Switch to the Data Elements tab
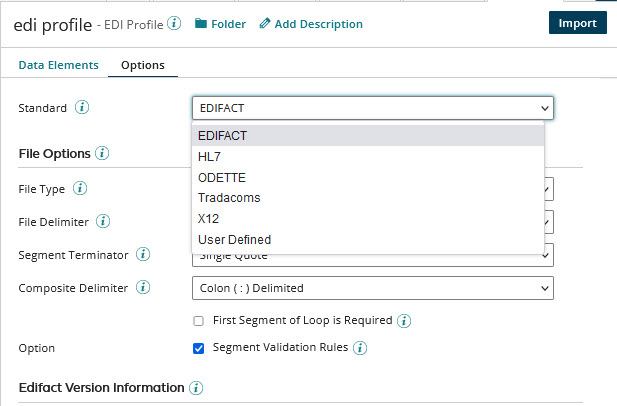Viewport: 617px width, 406px height. 59,65
